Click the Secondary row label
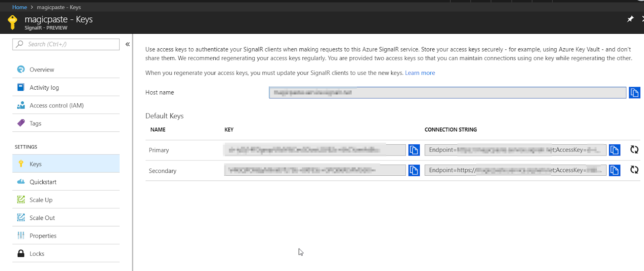 pyautogui.click(x=162, y=170)
